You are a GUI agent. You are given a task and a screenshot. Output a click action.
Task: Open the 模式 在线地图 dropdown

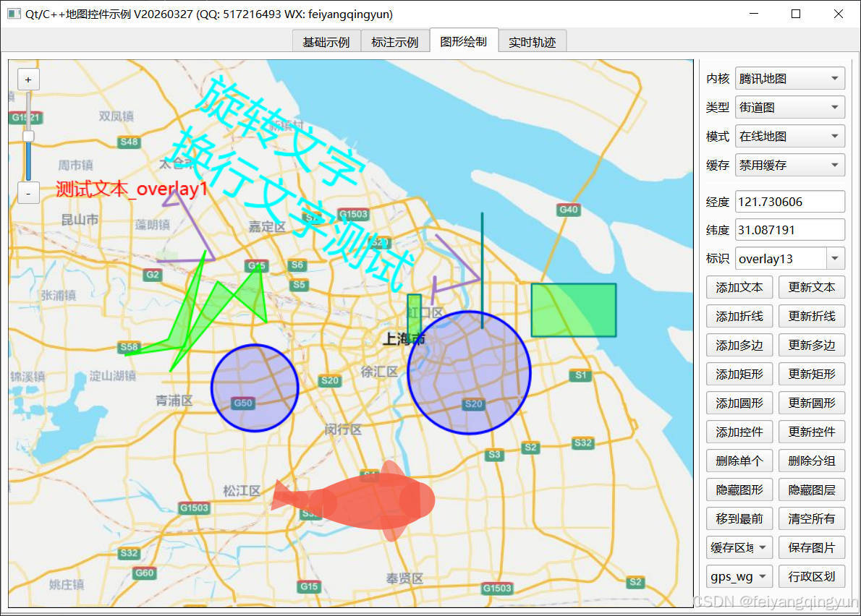click(789, 136)
